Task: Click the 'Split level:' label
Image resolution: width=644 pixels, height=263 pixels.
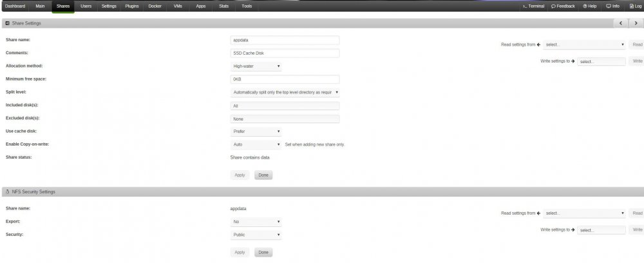Action: pos(16,92)
